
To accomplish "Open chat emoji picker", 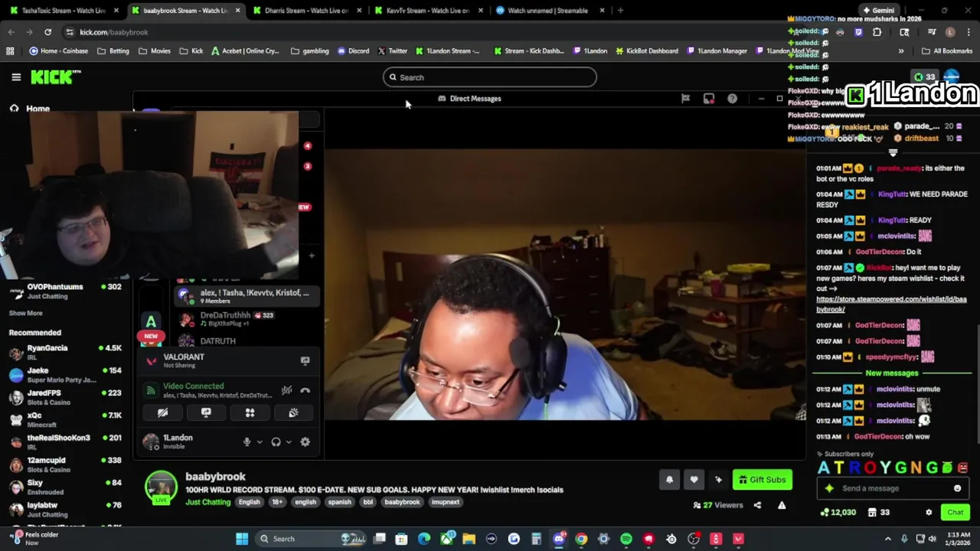I will tap(957, 488).
